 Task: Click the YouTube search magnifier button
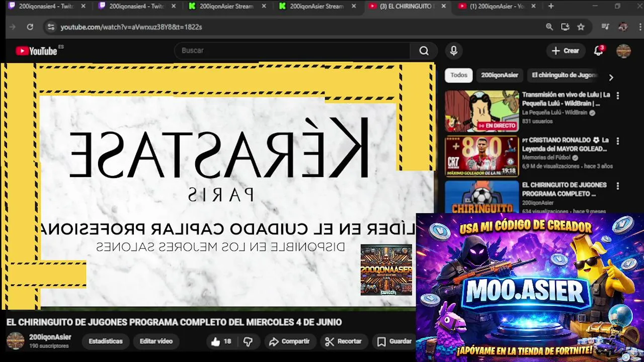424,51
